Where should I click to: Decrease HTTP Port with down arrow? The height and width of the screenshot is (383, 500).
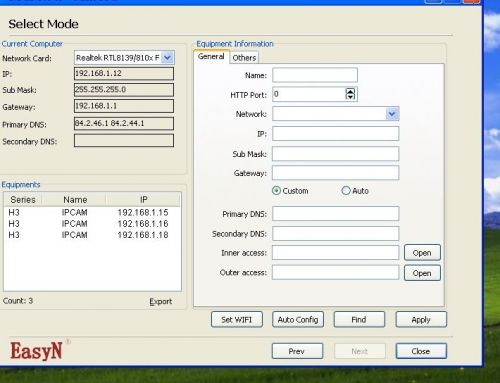pyautogui.click(x=350, y=97)
